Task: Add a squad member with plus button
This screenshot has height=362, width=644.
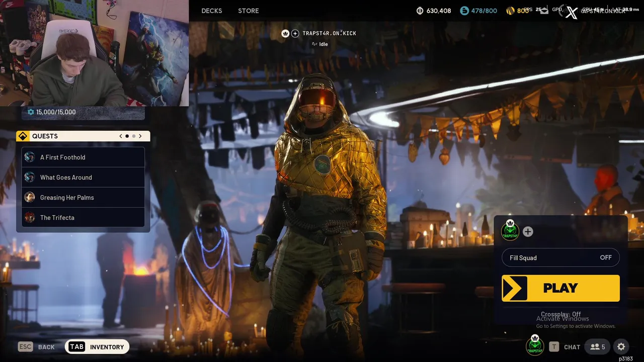Action: point(528,232)
